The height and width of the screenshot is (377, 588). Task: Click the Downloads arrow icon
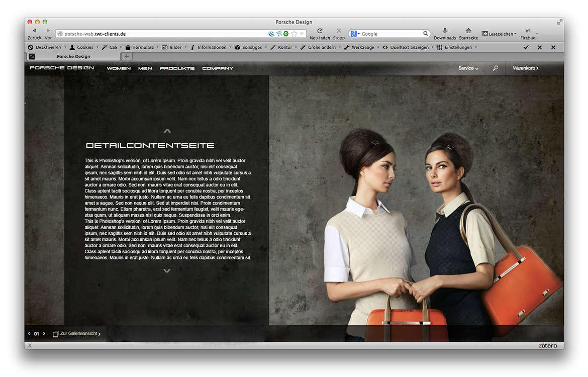coord(444,31)
